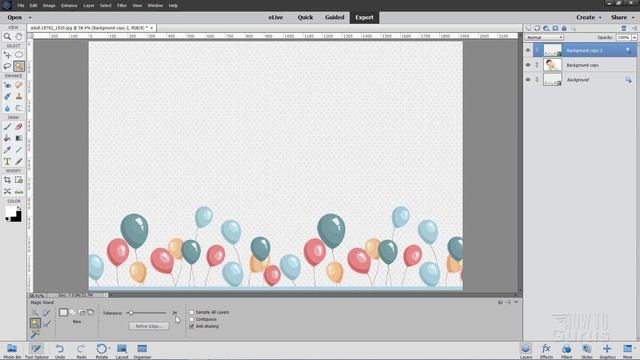The image size is (640, 360).
Task: Switch to the Guided tab
Action: (335, 17)
